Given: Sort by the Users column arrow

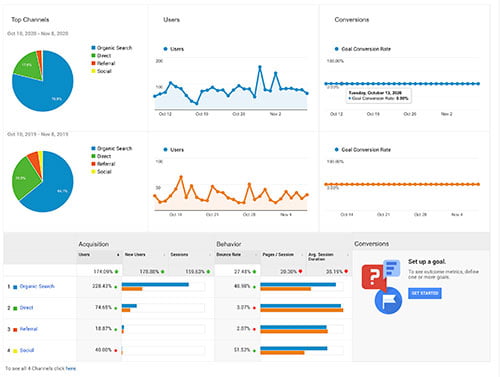Looking at the screenshot, I should (118, 255).
